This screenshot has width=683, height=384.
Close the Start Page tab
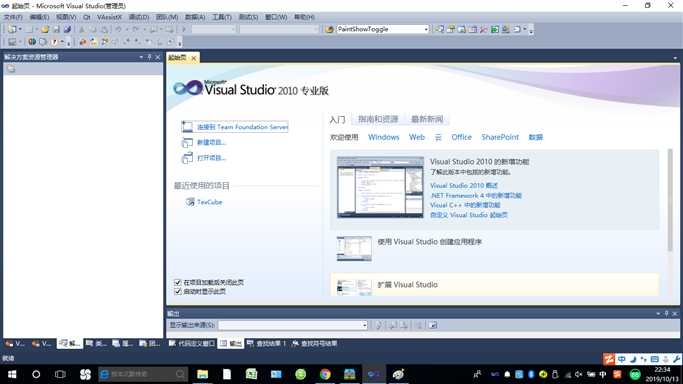coord(194,58)
